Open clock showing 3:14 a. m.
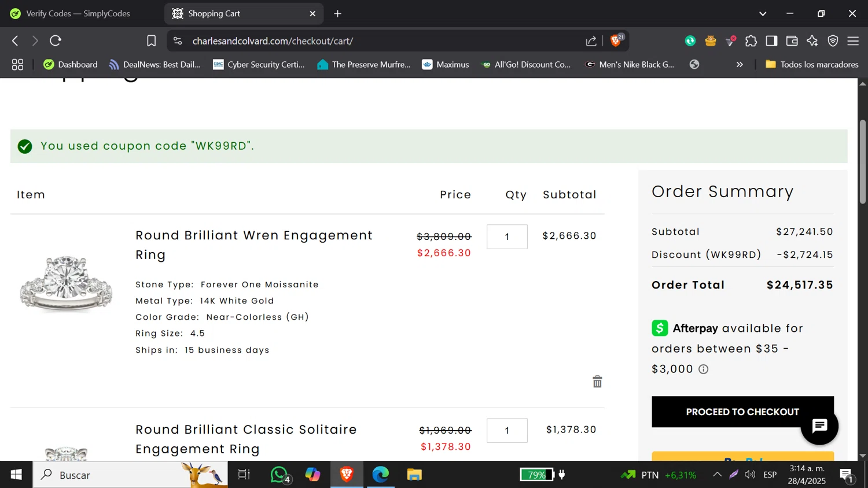The width and height of the screenshot is (868, 488). (x=807, y=475)
